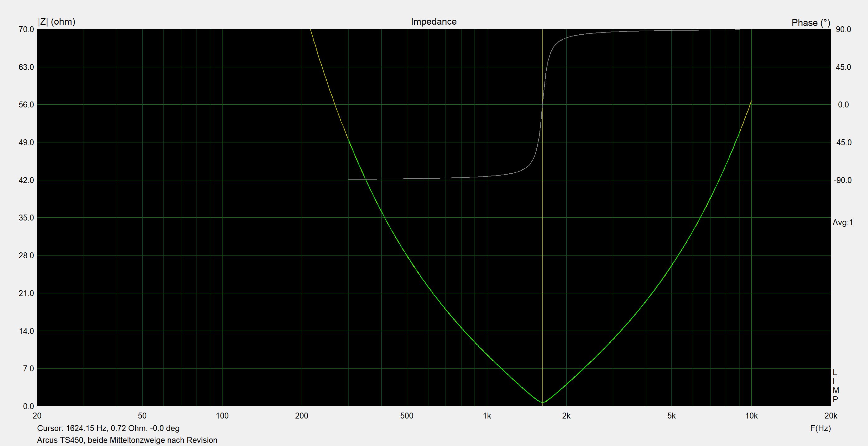The image size is (868, 446).
Task: Click the '500' frequency axis tick label
Action: (407, 416)
